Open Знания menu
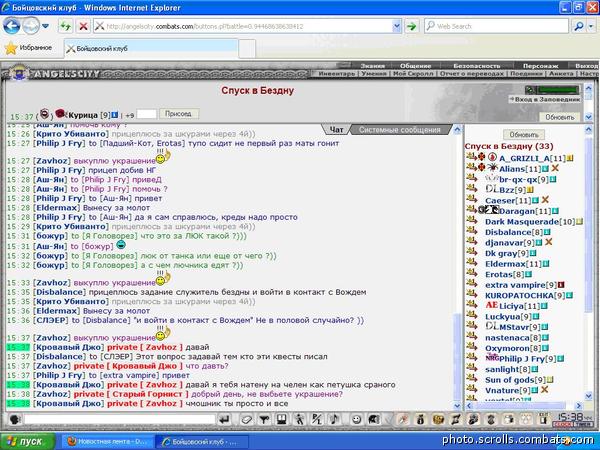 pyautogui.click(x=372, y=66)
